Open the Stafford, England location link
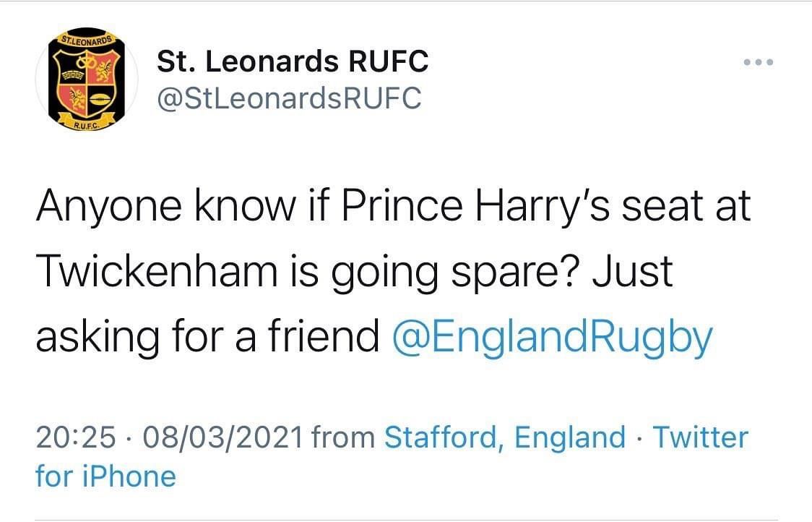 (504, 437)
